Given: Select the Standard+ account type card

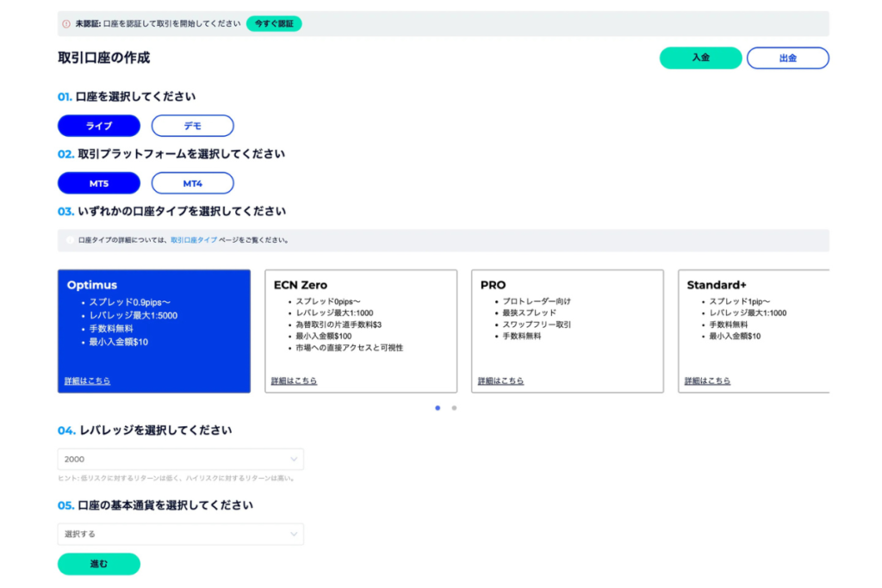Looking at the screenshot, I should pyautogui.click(x=756, y=330).
